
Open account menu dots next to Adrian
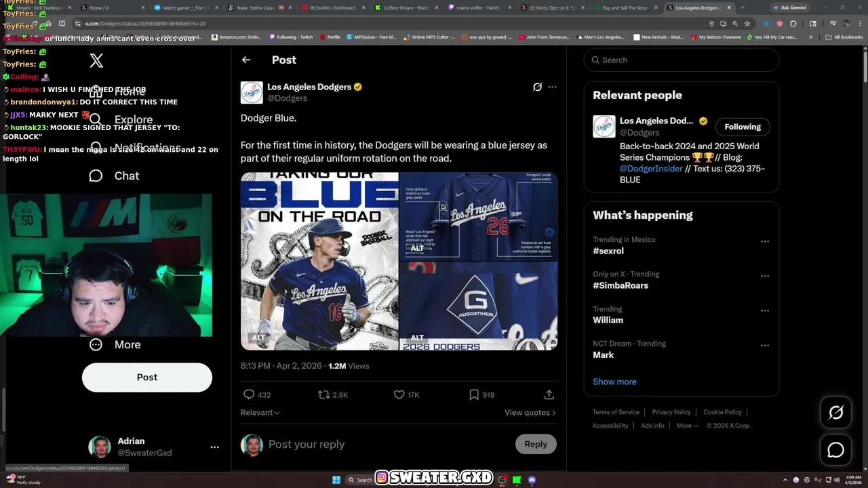coord(214,447)
